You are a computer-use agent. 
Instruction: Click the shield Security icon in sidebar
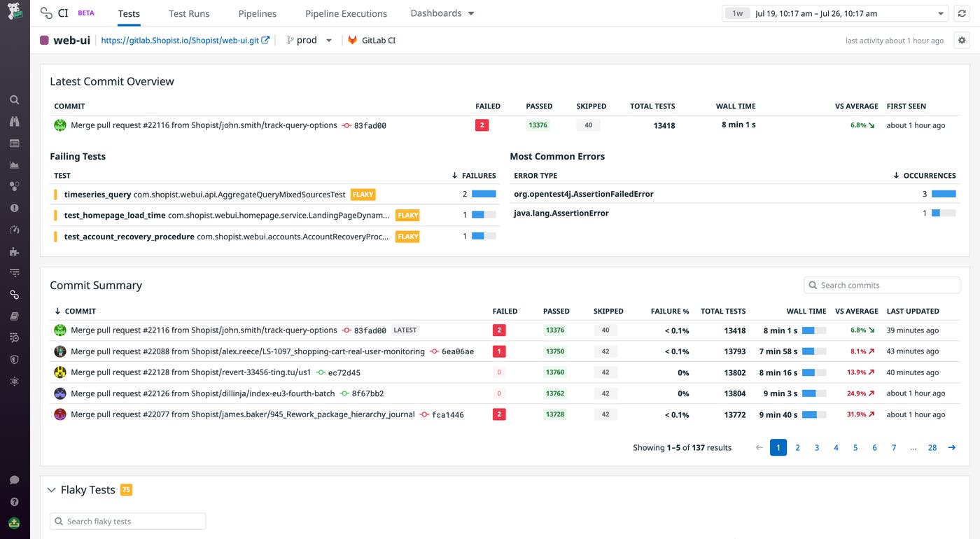coord(14,359)
